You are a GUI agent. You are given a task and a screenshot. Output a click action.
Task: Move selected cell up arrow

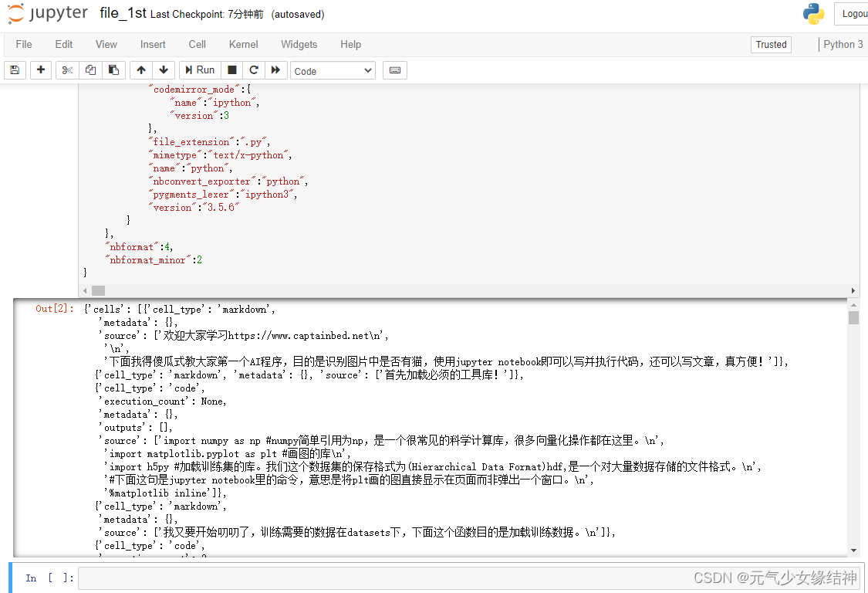[x=141, y=69]
